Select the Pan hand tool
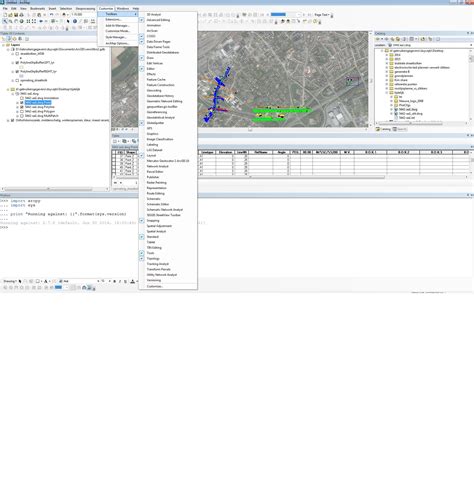The height and width of the screenshot is (485, 474). pyautogui.click(x=16, y=21)
